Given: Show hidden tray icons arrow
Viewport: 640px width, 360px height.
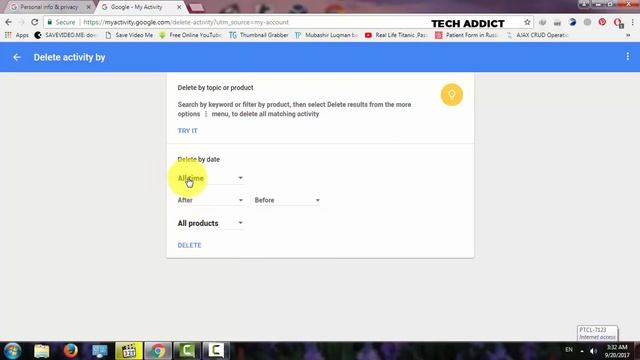Looking at the screenshot, I should coord(582,351).
